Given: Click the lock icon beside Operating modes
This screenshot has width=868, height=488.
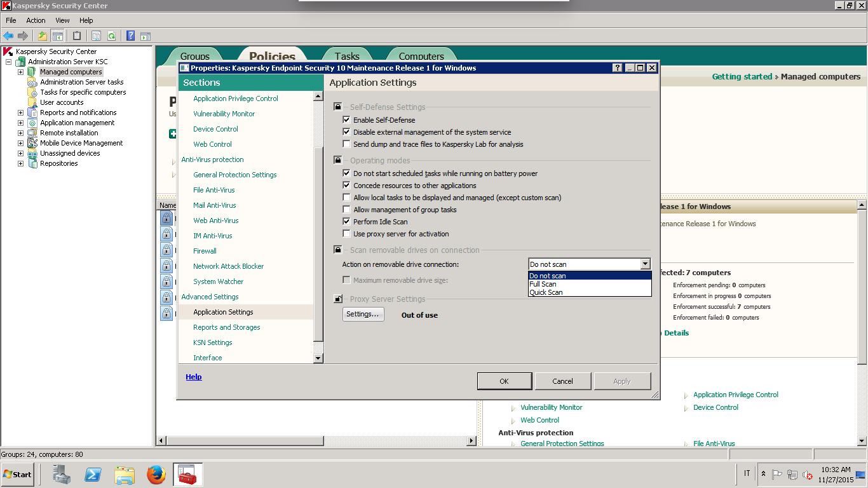Looking at the screenshot, I should pos(338,160).
